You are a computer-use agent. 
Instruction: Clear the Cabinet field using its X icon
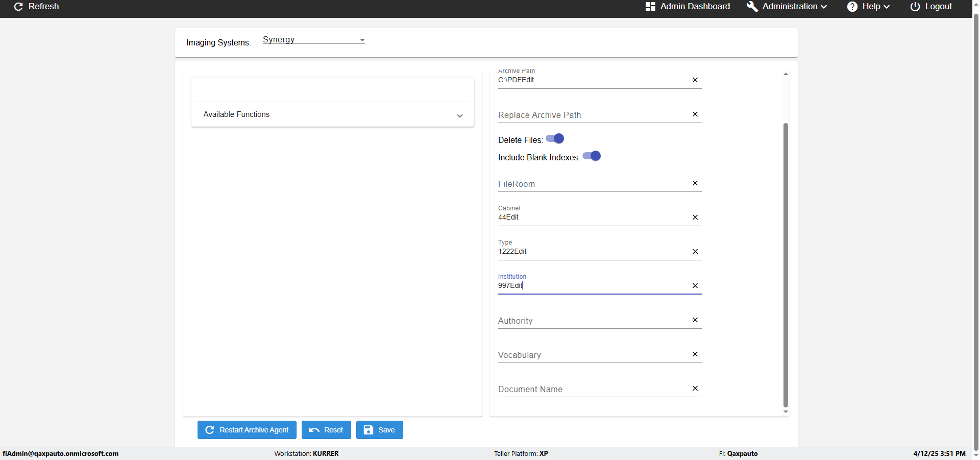[695, 217]
